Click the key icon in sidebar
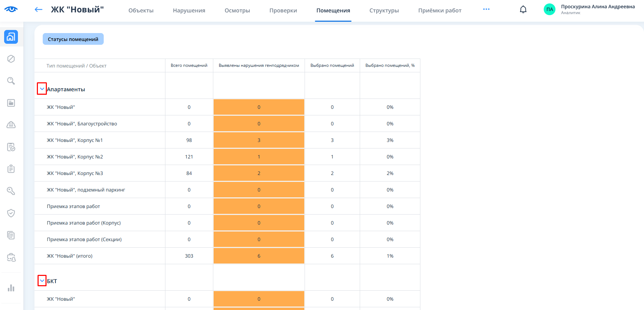644x310 pixels. pyautogui.click(x=11, y=191)
